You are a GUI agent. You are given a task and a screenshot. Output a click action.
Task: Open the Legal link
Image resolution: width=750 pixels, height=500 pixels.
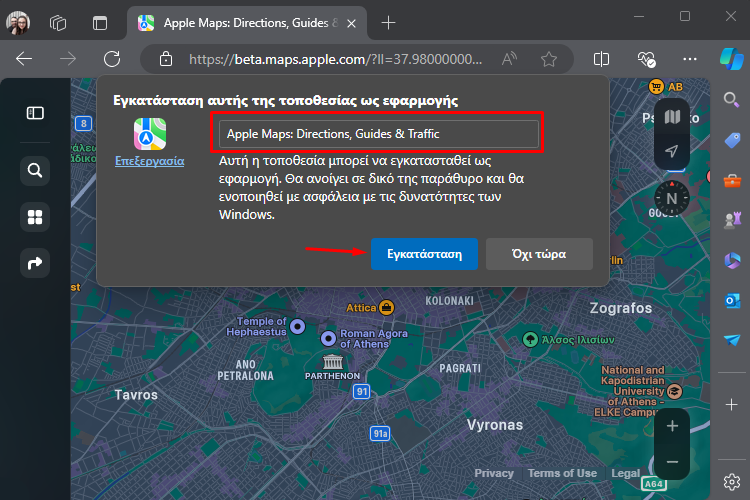625,473
